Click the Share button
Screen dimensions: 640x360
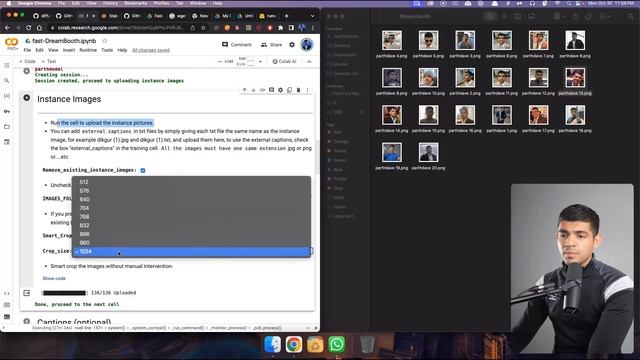point(271,44)
